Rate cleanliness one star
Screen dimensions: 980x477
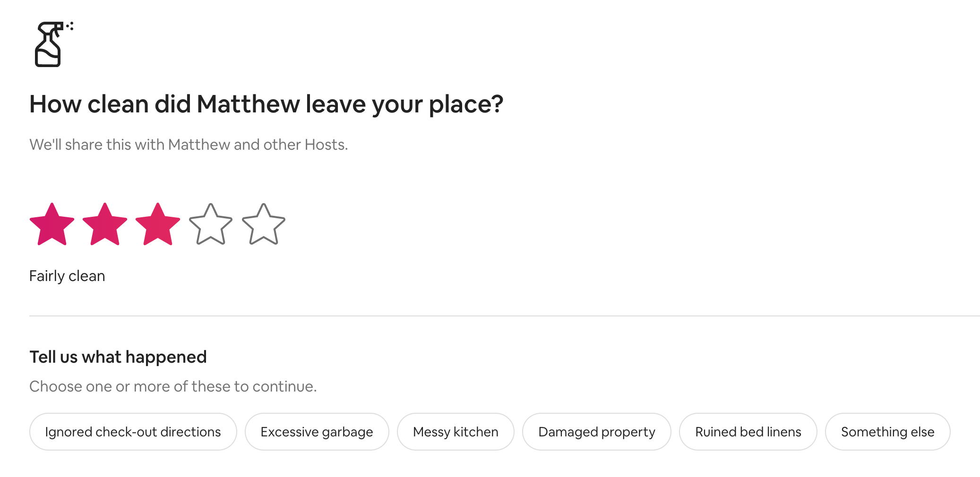pyautogui.click(x=52, y=225)
